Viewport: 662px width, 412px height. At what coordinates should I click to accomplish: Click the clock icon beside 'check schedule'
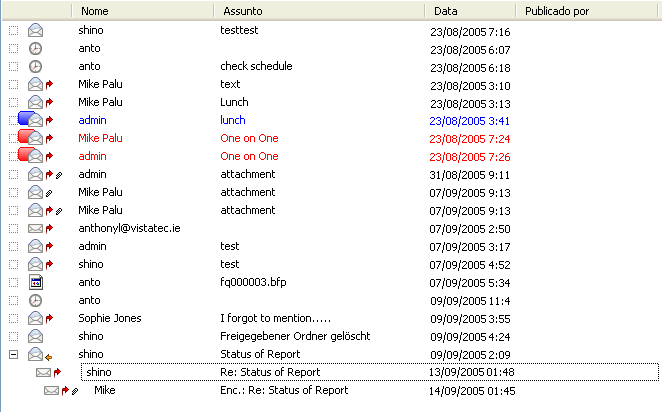(x=36, y=66)
